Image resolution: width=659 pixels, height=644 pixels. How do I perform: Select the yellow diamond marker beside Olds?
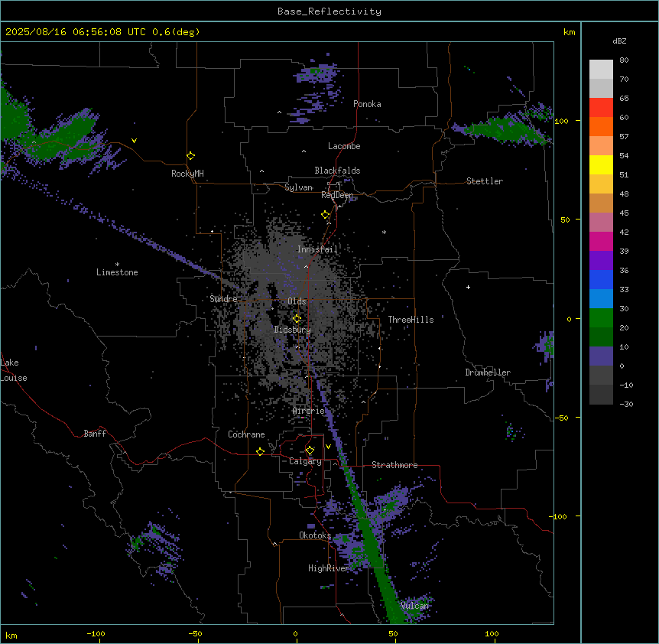pyautogui.click(x=297, y=319)
